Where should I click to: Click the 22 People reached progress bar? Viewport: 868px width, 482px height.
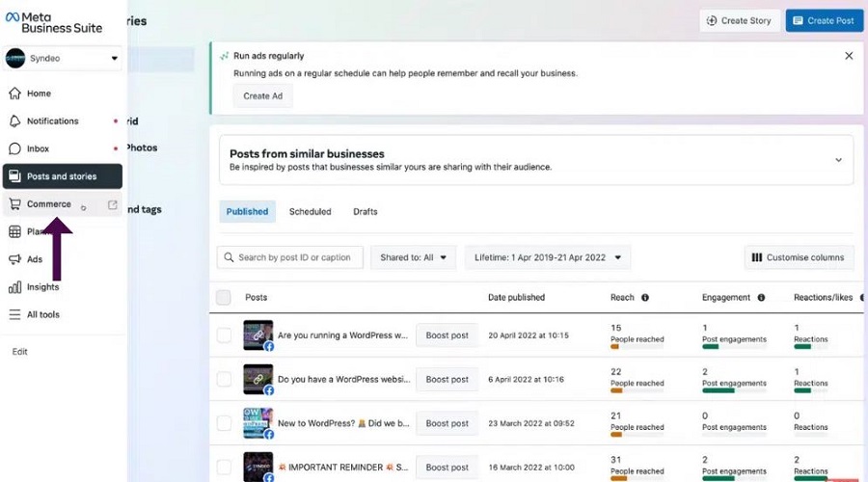pyautogui.click(x=637, y=390)
